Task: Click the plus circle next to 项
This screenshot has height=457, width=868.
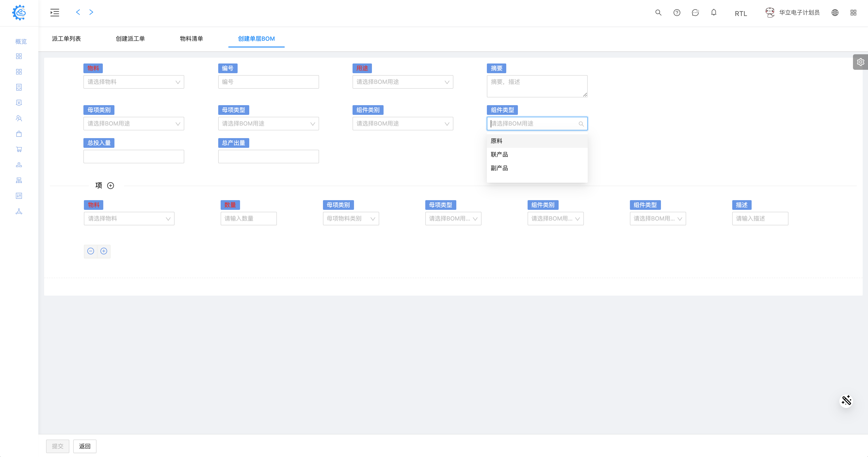Action: [111, 186]
